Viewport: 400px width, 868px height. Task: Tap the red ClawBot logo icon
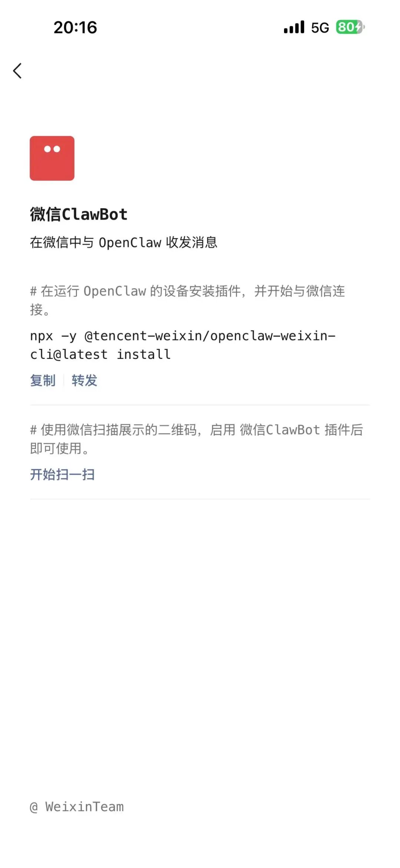pyautogui.click(x=52, y=158)
